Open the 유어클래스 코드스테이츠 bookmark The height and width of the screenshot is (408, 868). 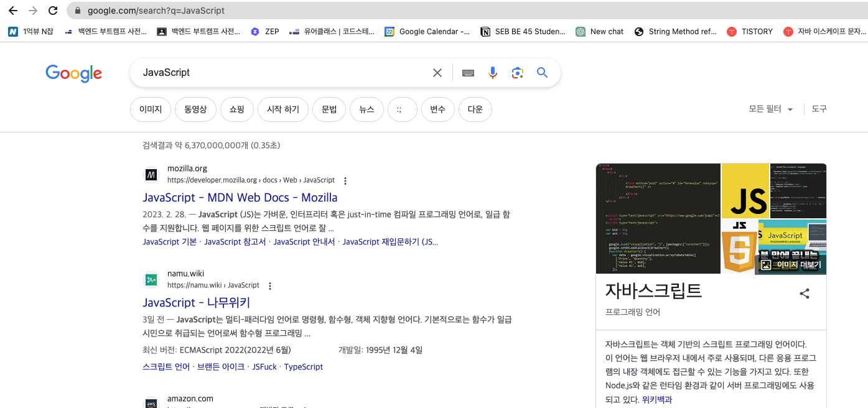click(x=332, y=31)
